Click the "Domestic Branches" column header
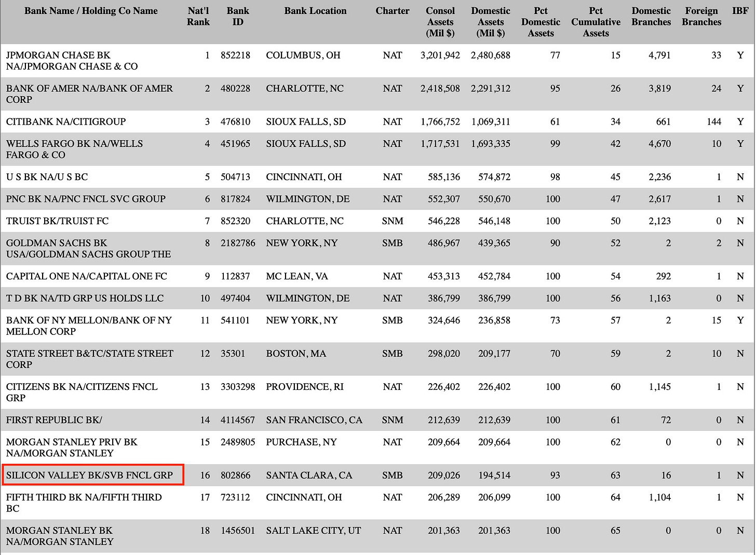This screenshot has width=756, height=555. pos(651,17)
